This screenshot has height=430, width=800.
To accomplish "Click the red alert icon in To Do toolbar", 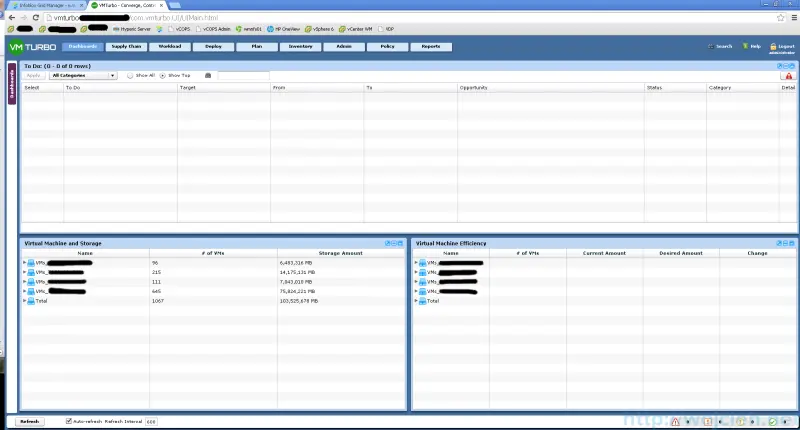I will [789, 76].
